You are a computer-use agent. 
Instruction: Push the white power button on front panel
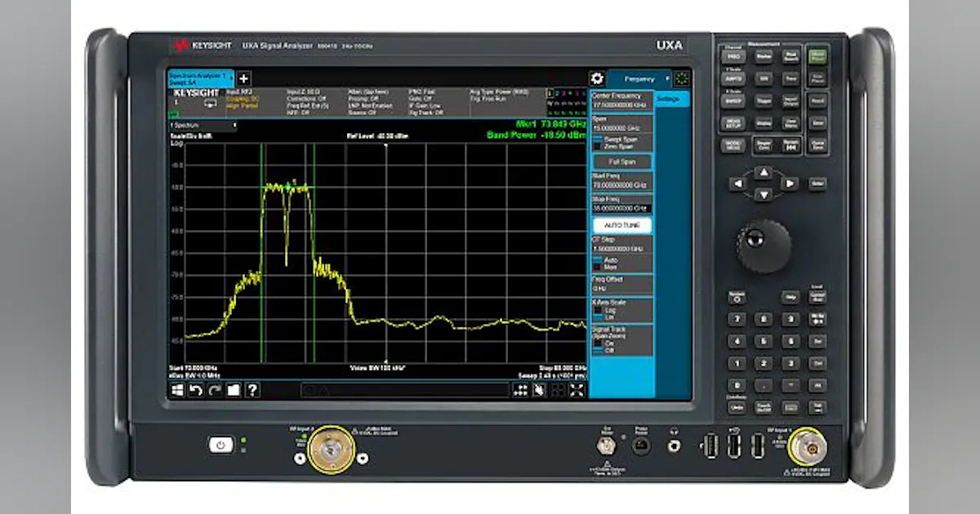[220, 445]
